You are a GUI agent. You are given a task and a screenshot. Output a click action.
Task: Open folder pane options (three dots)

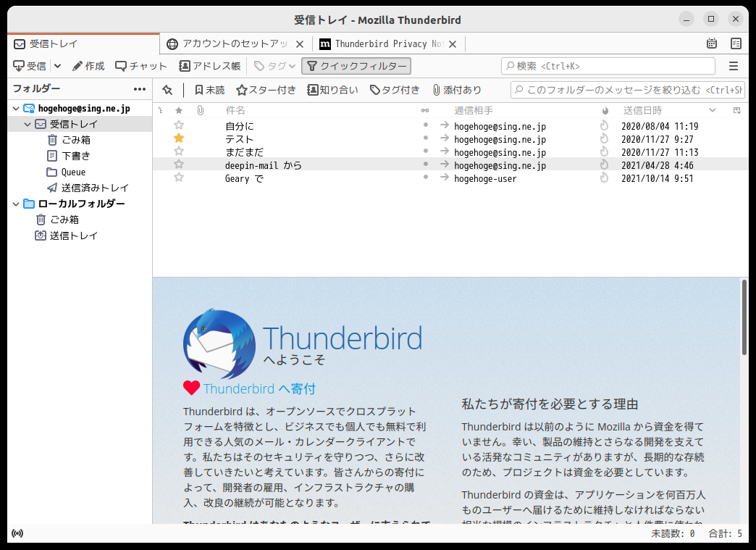point(140,89)
